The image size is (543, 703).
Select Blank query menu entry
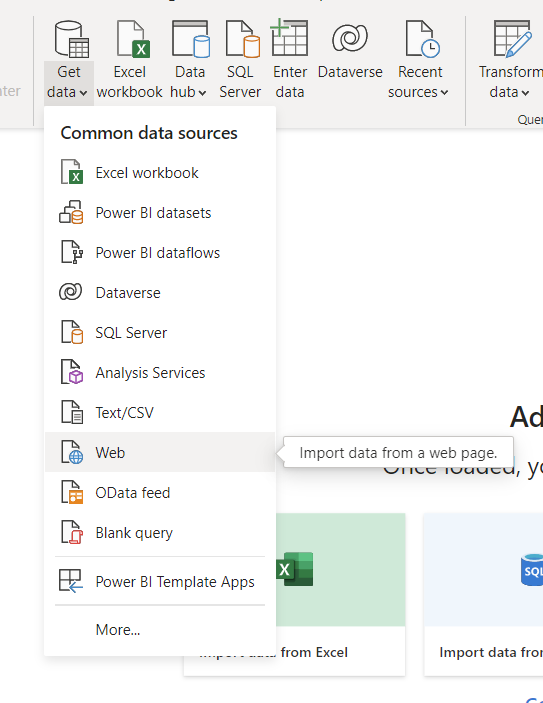(x=160, y=532)
